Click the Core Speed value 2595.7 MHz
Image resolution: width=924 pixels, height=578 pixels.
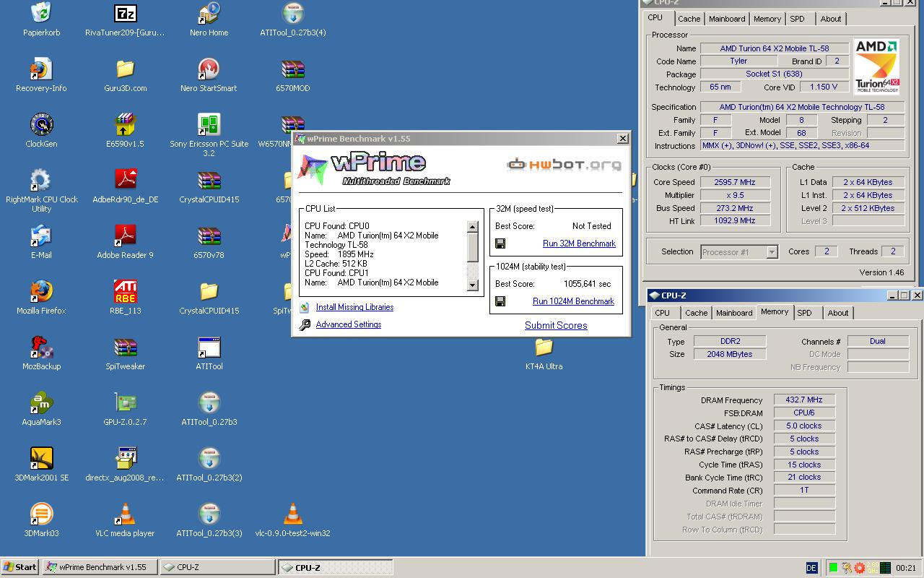(x=735, y=182)
